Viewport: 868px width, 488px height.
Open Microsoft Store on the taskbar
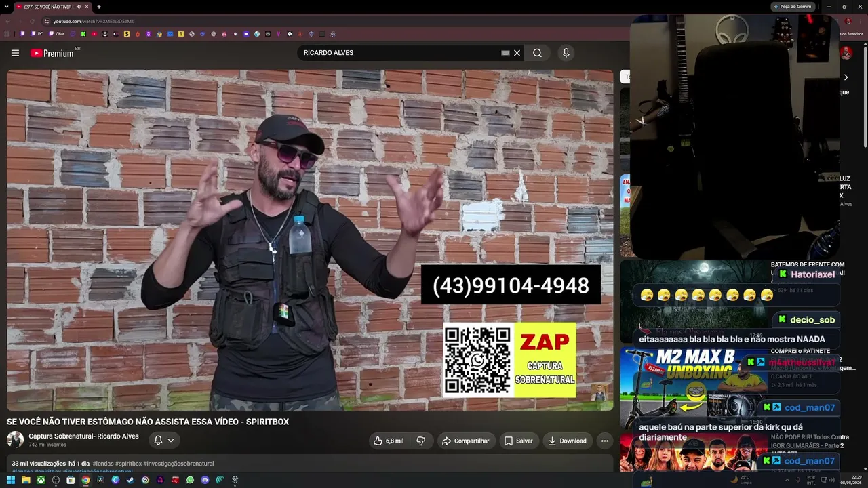coord(71,480)
